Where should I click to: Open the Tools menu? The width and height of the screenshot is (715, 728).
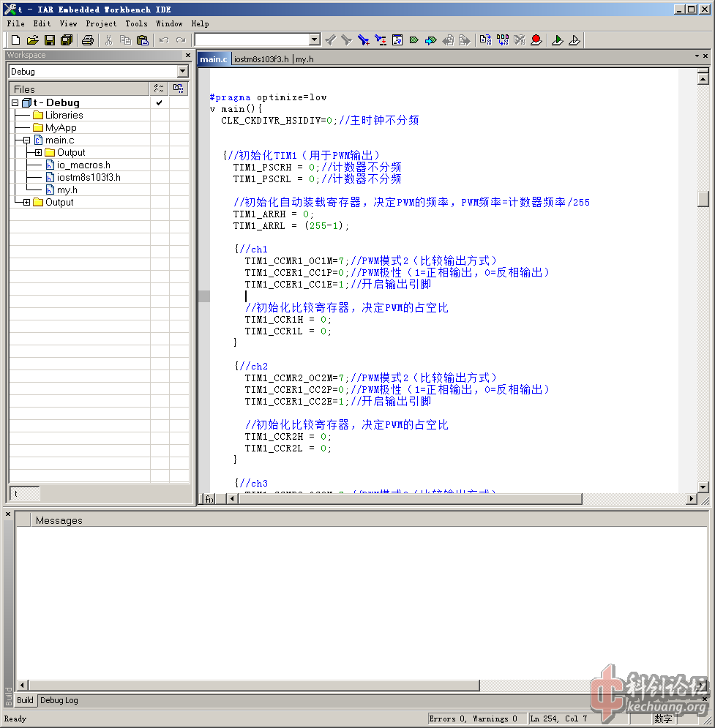tap(136, 23)
